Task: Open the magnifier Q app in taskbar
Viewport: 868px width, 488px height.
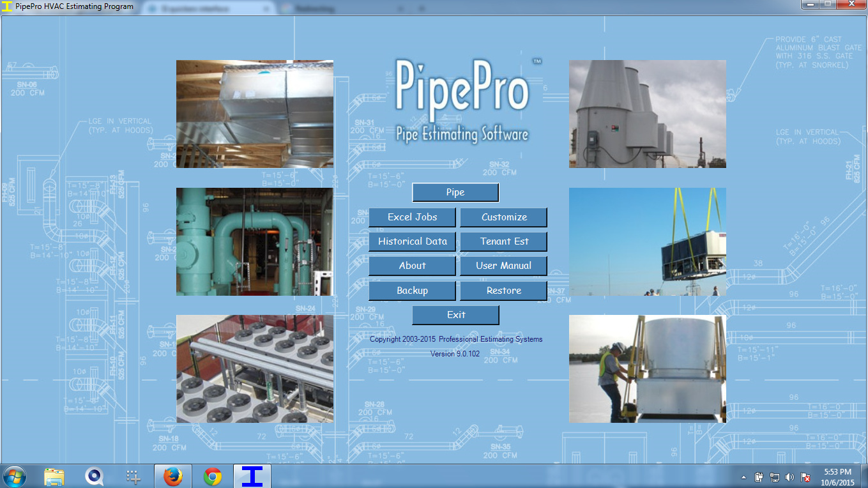Action: click(x=94, y=477)
